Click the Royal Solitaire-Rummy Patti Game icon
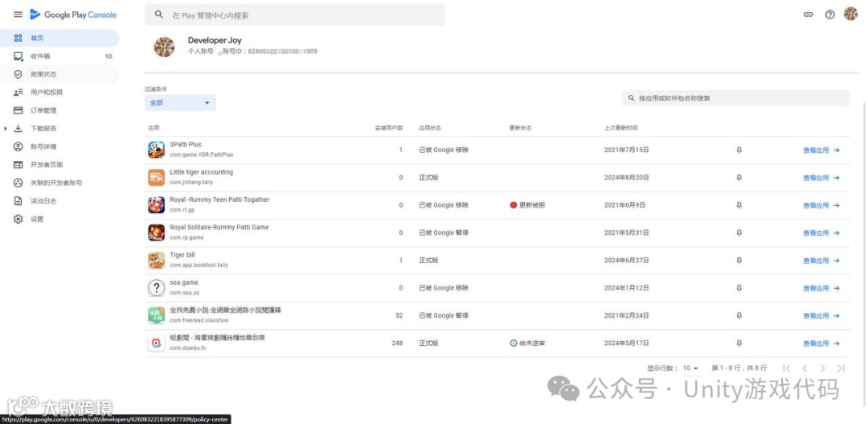This screenshot has height=424, width=868. (156, 233)
